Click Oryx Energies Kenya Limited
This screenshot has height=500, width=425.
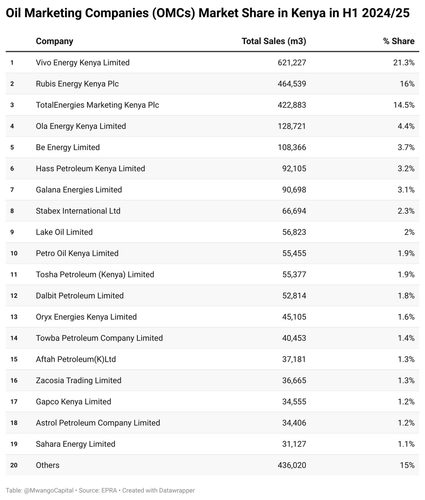(x=86, y=317)
